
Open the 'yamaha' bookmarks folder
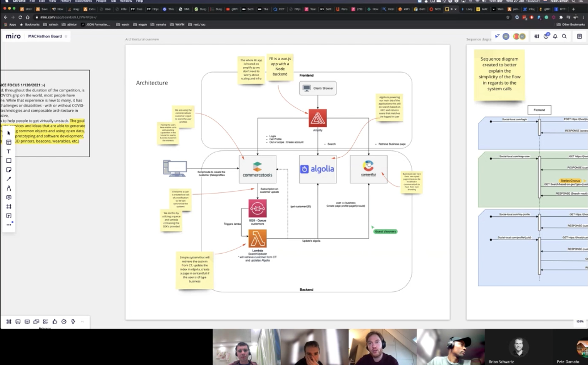tap(158, 24)
